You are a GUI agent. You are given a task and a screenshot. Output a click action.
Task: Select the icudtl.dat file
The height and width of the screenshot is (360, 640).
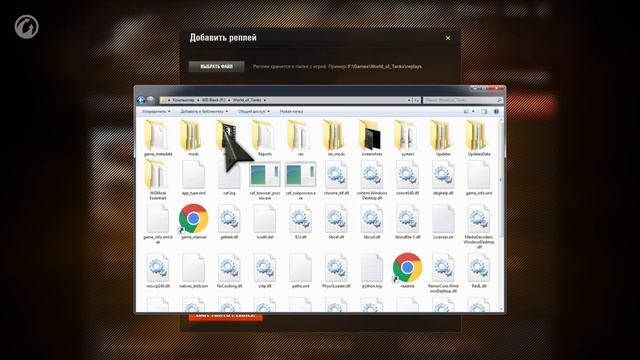coord(265,221)
